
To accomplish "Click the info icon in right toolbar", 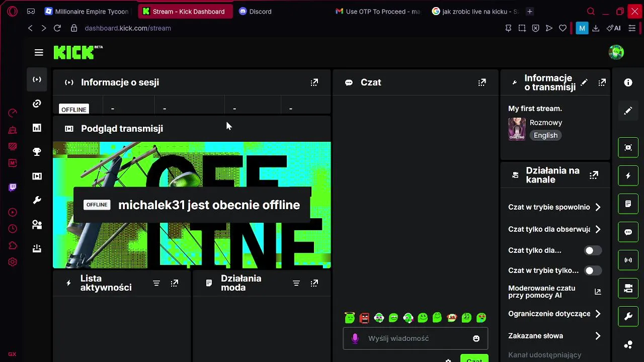I will (x=628, y=82).
